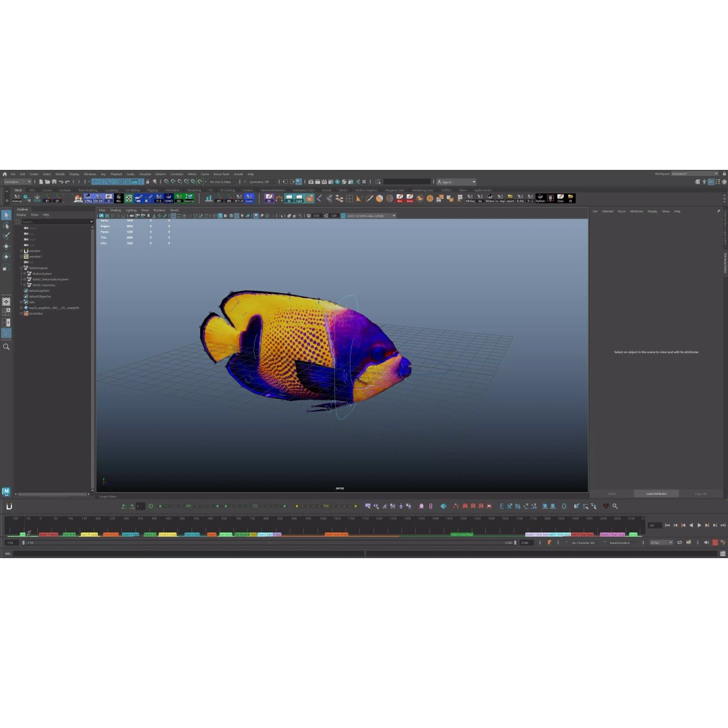The width and height of the screenshot is (728, 728).
Task: Click the Ribbon shelf icon
Action: click(490, 198)
